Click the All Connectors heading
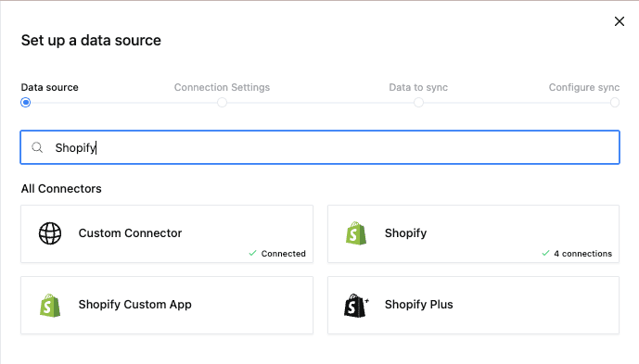This screenshot has height=364, width=639. [x=61, y=189]
